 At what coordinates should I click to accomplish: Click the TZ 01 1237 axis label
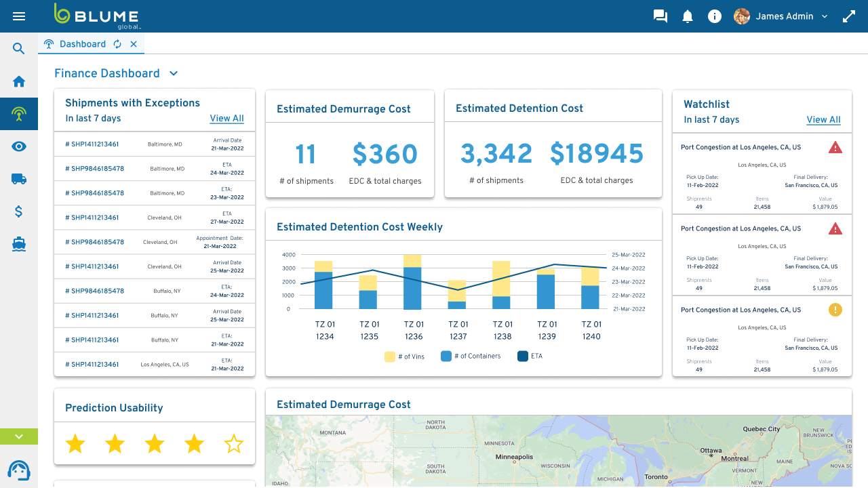click(458, 330)
